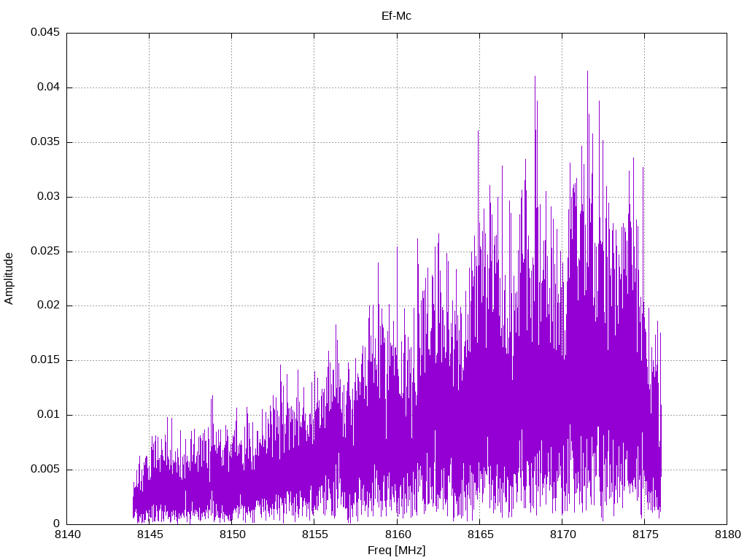Click the x-axis tick value 8175
The height and width of the screenshot is (560, 747).
coord(645,534)
